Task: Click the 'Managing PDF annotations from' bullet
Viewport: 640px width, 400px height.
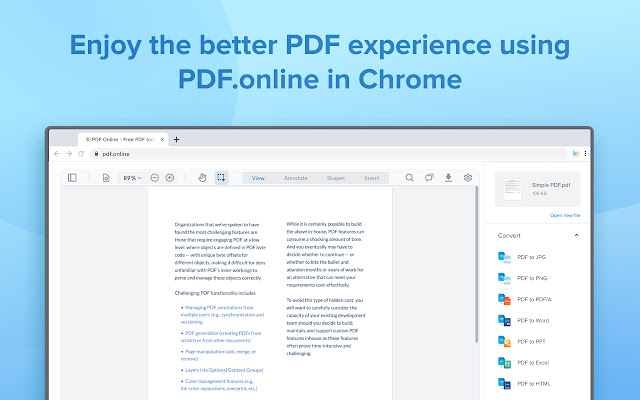Action: 219,307
